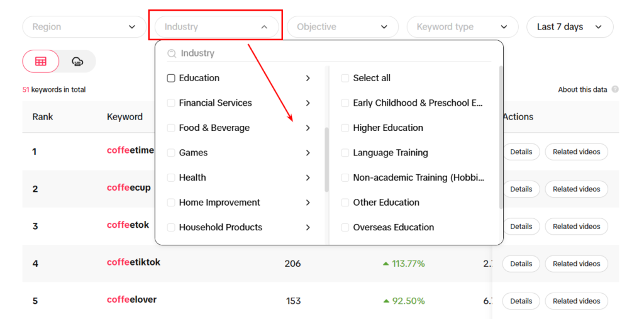Tick the Select all checkbox
This screenshot has height=319, width=644.
pyautogui.click(x=345, y=78)
